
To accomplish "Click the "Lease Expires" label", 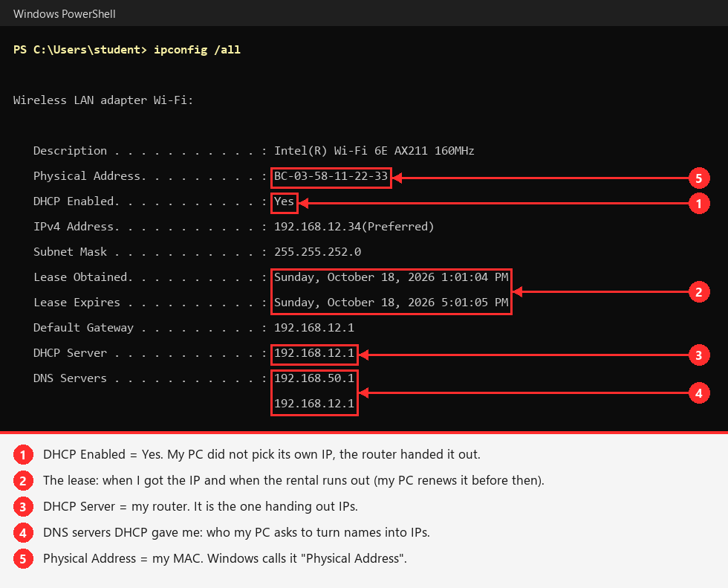I will [x=77, y=303].
